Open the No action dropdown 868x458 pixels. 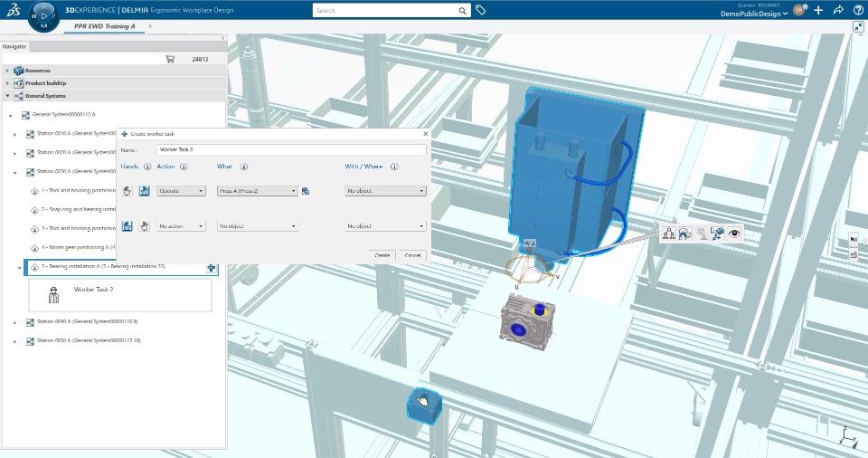pyautogui.click(x=181, y=226)
